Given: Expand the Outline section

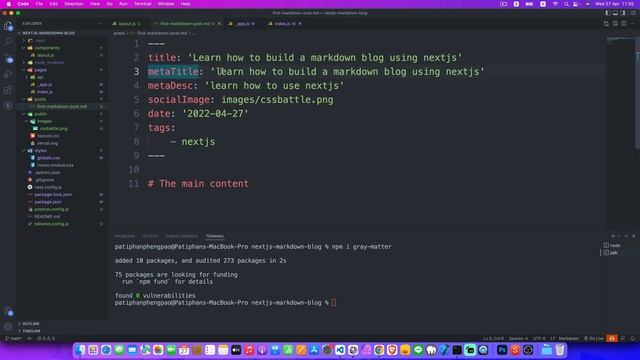Looking at the screenshot, I should click(31, 324).
